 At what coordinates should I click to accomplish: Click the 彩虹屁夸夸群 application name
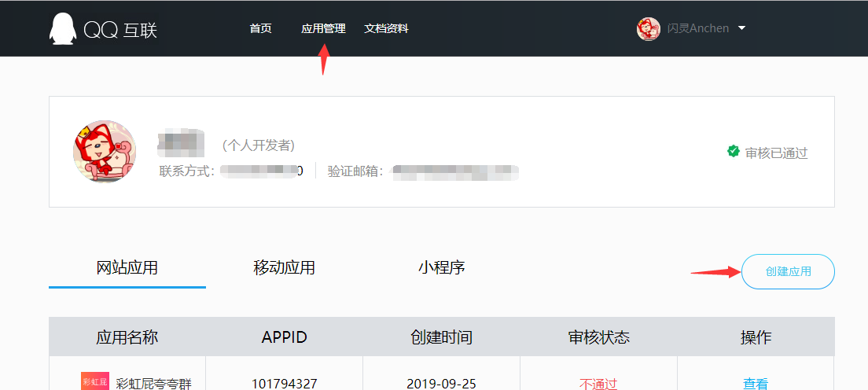point(153,383)
